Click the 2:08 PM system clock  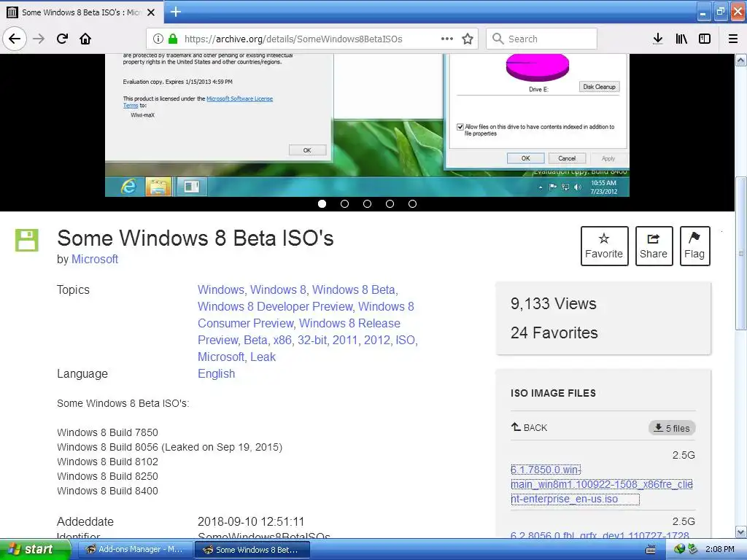[x=719, y=549]
